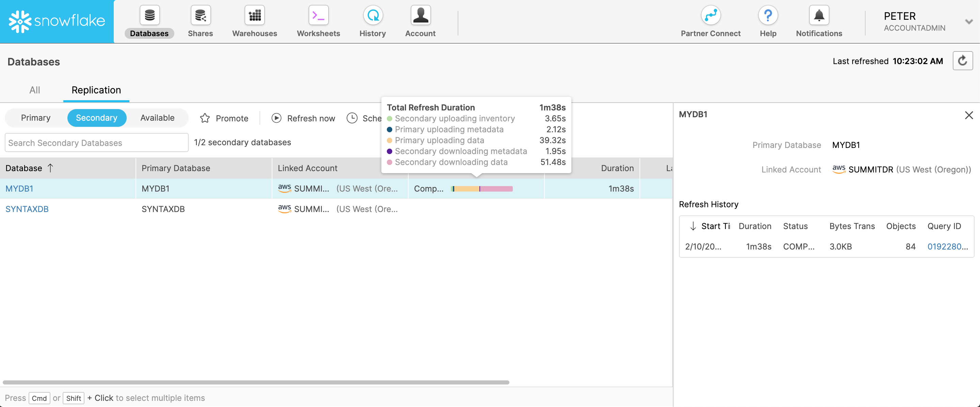
Task: Click the Query ID column header
Action: 944,226
